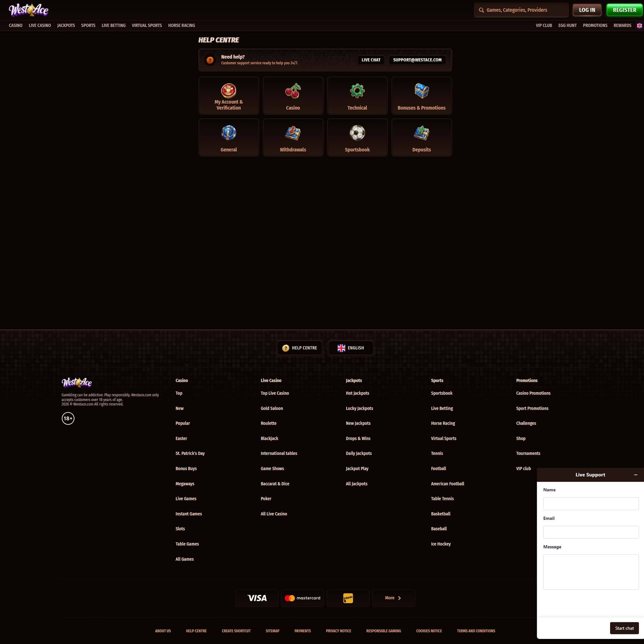Open the English language selector in the footer
This screenshot has height=644, width=644.
pos(350,348)
